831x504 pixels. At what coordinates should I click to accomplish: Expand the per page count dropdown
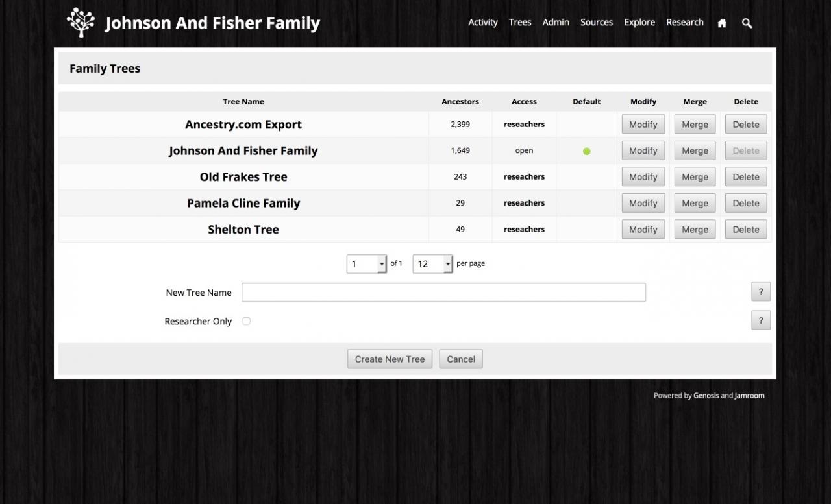[x=432, y=264]
